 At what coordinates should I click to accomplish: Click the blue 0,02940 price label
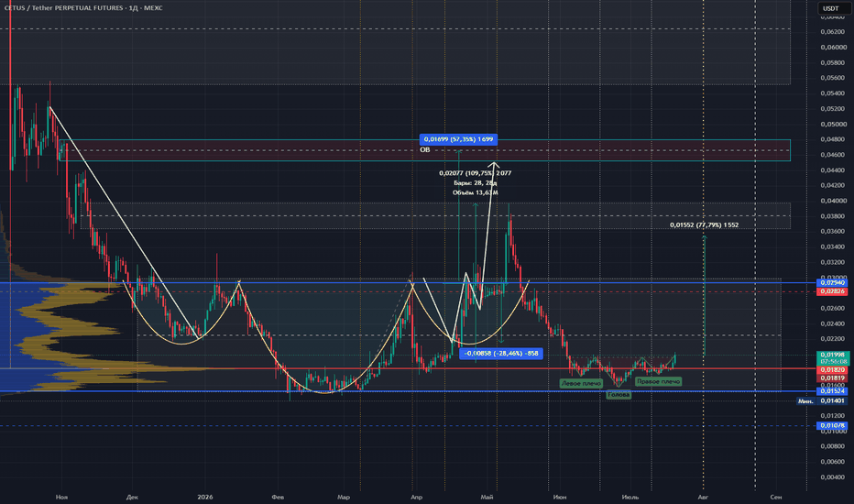[x=832, y=283]
